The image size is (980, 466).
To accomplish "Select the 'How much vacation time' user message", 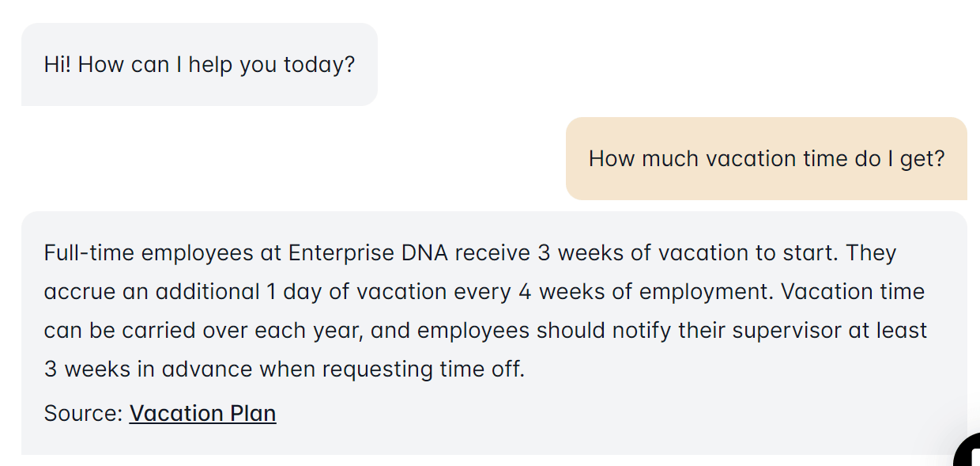I will (766, 158).
